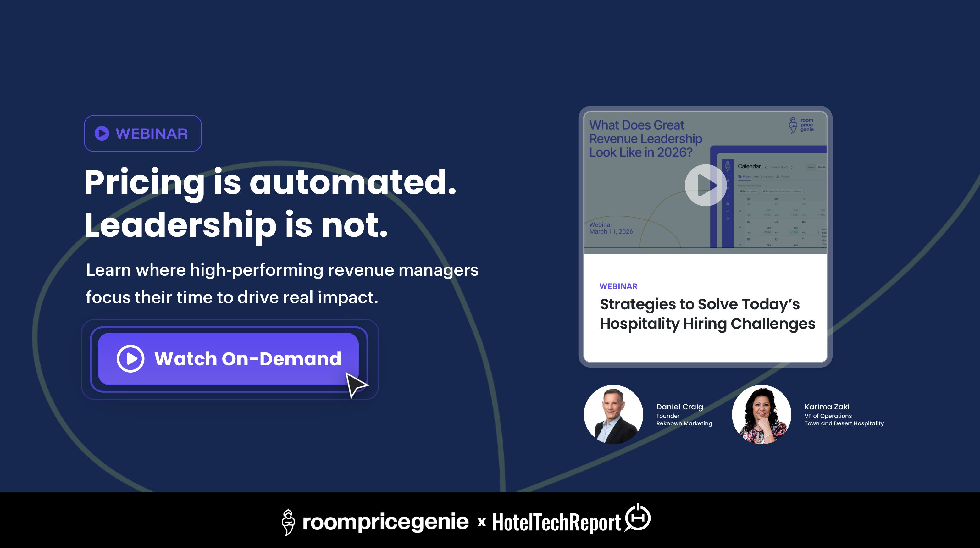Click the home icon in thumbnail sidebar
This screenshot has width=980, height=548.
pos(728,180)
